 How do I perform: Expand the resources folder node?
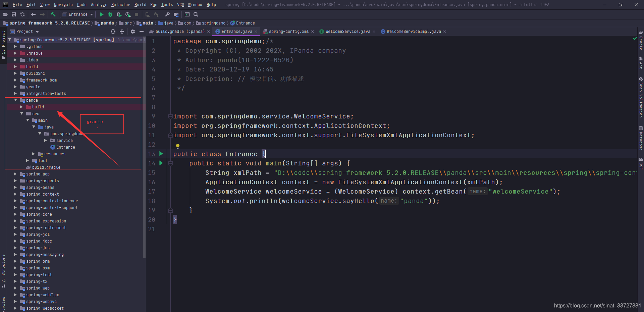click(34, 154)
